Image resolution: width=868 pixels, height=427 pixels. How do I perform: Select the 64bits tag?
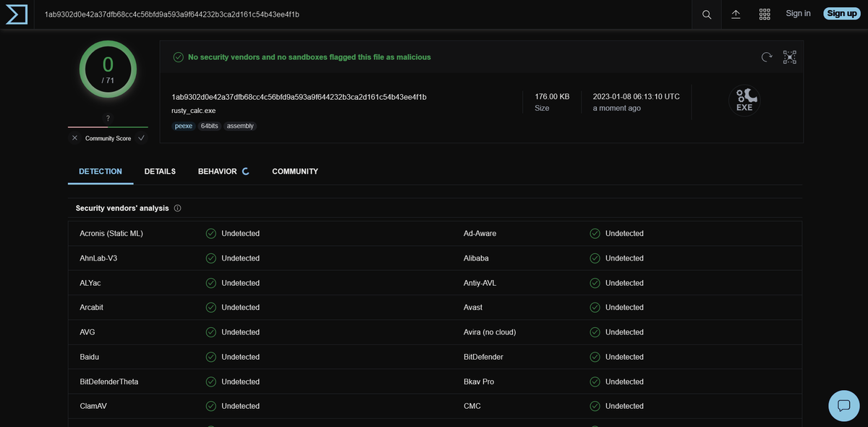tap(210, 126)
